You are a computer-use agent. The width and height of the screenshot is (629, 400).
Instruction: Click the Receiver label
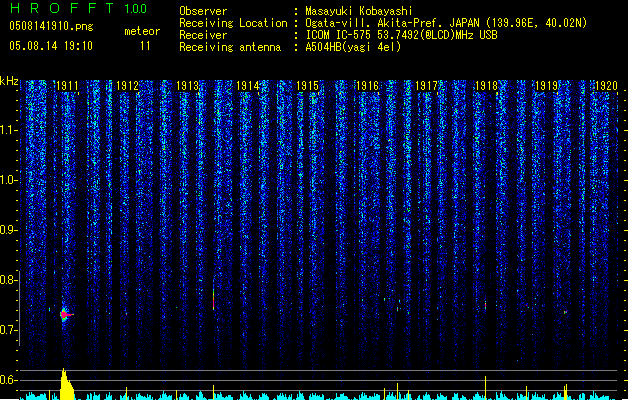pos(203,35)
